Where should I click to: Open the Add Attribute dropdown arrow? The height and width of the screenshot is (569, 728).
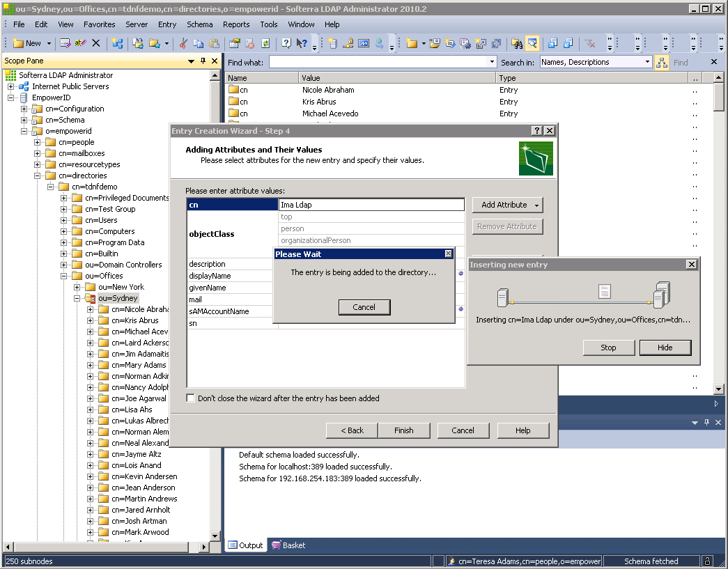coord(536,205)
